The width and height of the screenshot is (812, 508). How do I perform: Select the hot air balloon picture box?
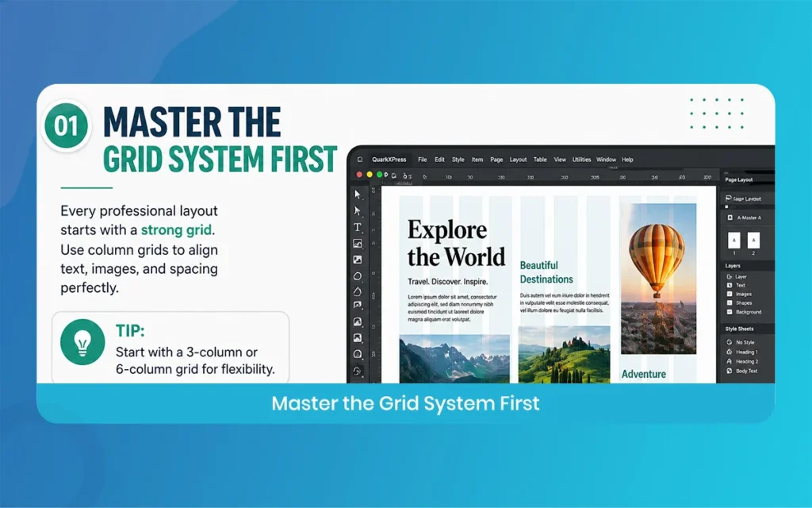(x=658, y=279)
